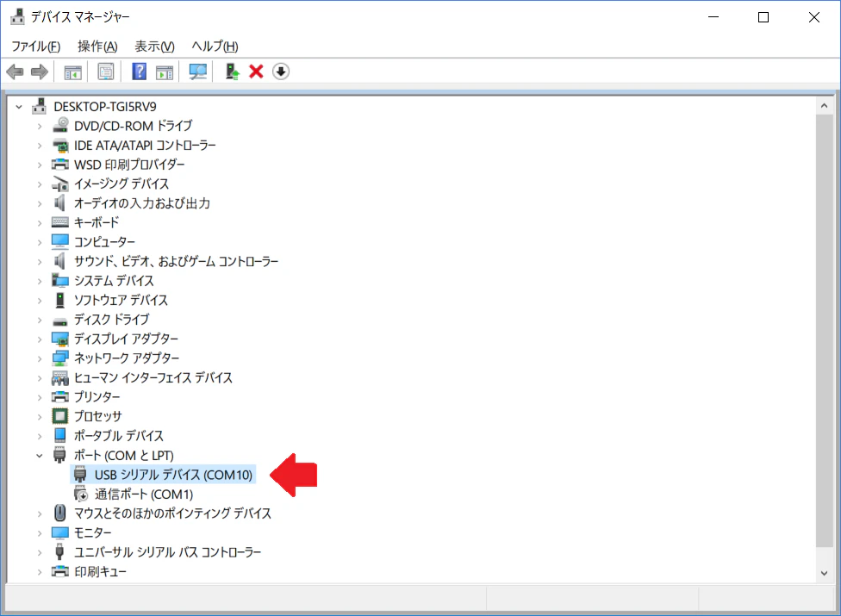
Task: Toggle the action pane toolbar icon
Action: coord(165,72)
